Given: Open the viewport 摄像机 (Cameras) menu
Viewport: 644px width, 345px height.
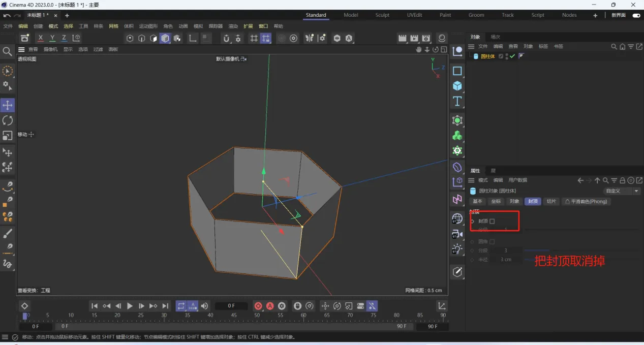Looking at the screenshot, I should tap(50, 49).
